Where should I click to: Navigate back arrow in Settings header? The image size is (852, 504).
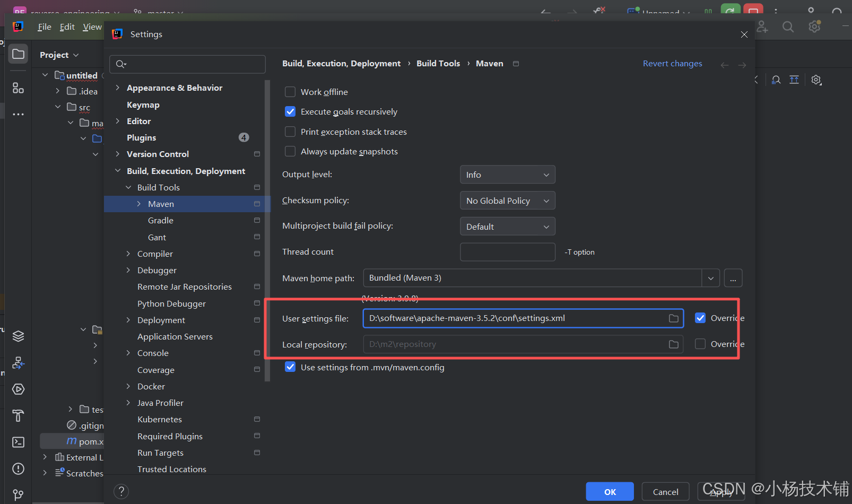[725, 65]
